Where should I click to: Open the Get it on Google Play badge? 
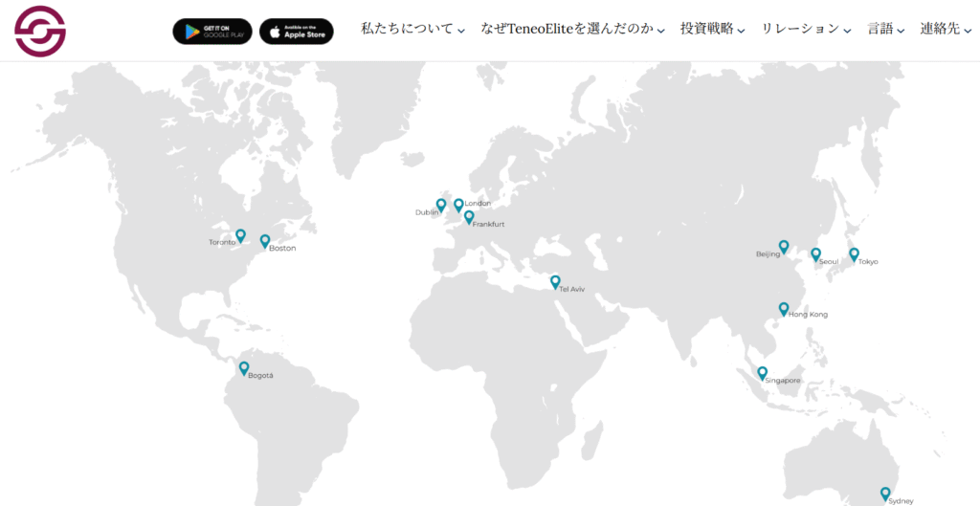coord(212,32)
